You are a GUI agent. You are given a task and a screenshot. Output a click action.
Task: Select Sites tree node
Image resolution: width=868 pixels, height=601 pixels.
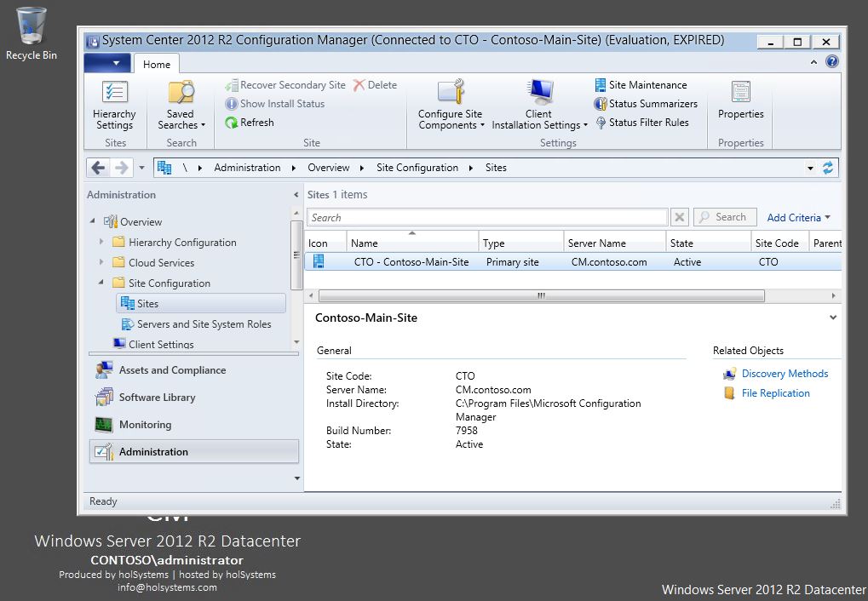coord(201,304)
